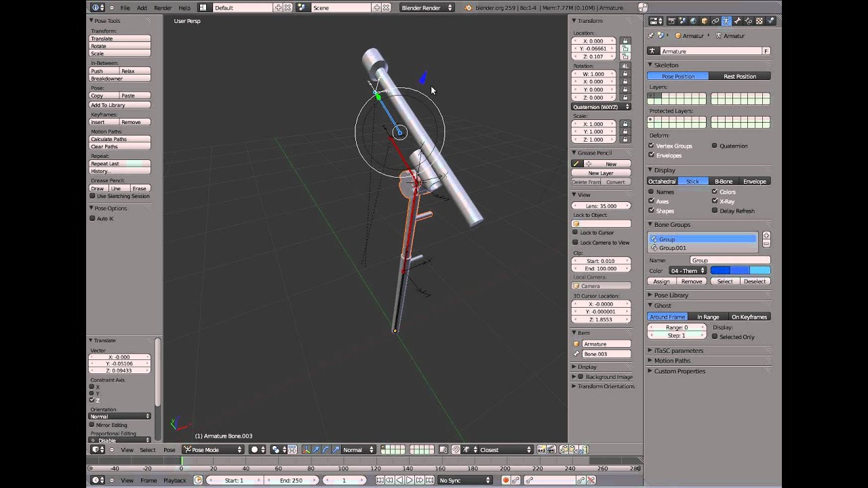Open the Bone properties tab icon
Image resolution: width=868 pixels, height=488 pixels.
737,21
